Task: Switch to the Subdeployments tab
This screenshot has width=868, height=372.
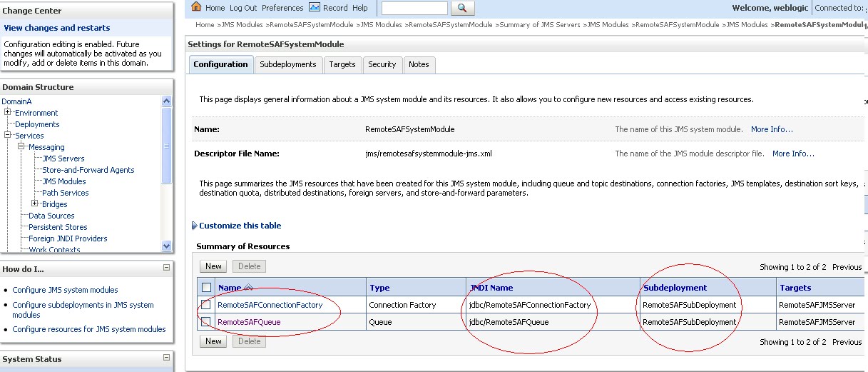Action: point(287,64)
